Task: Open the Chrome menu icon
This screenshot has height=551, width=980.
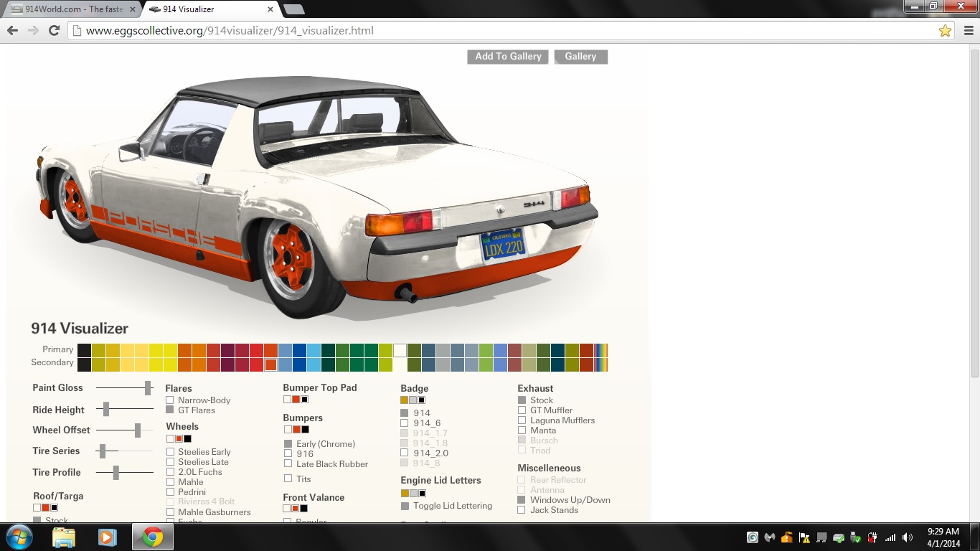Action: click(x=969, y=31)
